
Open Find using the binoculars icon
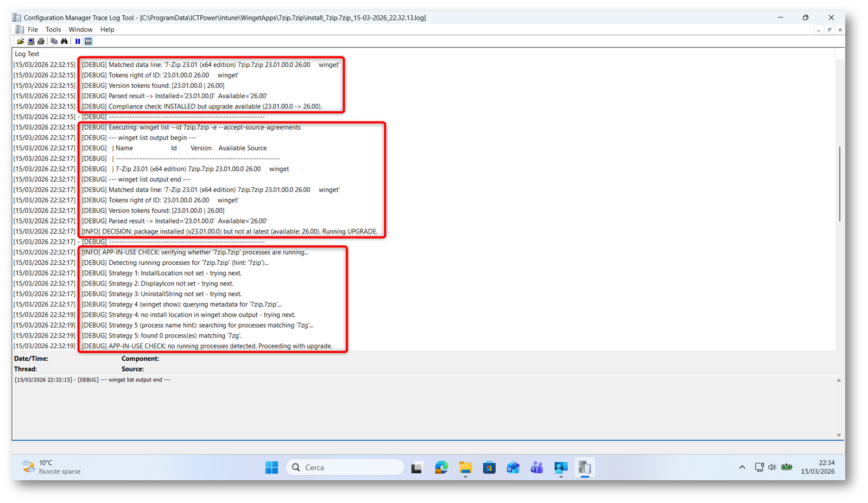64,41
